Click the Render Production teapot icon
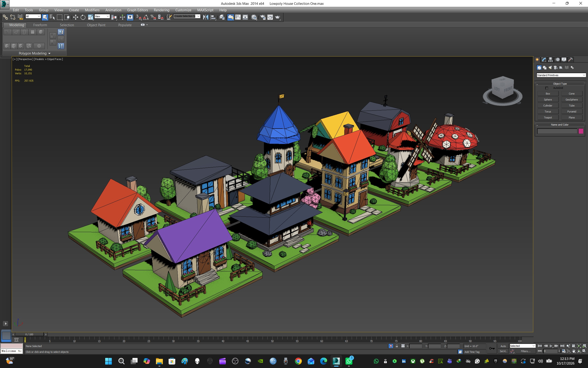The height and width of the screenshot is (368, 588). tap(277, 17)
